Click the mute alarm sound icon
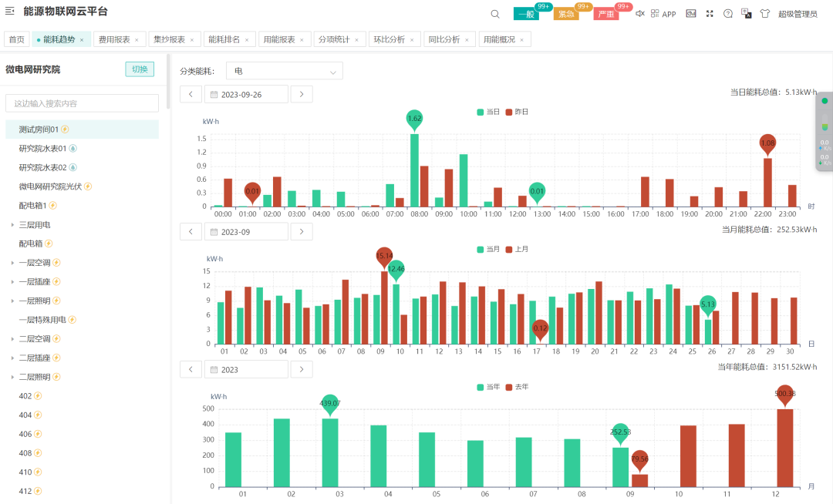This screenshot has width=833, height=504. [640, 14]
